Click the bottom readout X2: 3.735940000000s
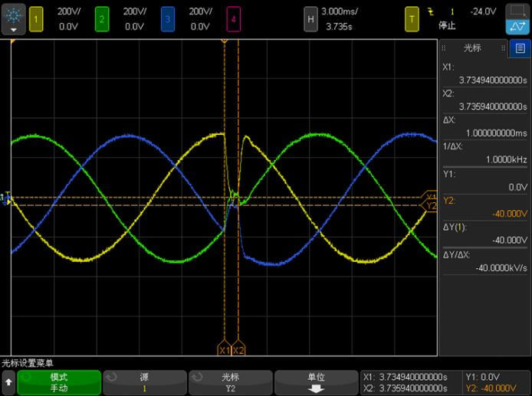 coord(405,388)
